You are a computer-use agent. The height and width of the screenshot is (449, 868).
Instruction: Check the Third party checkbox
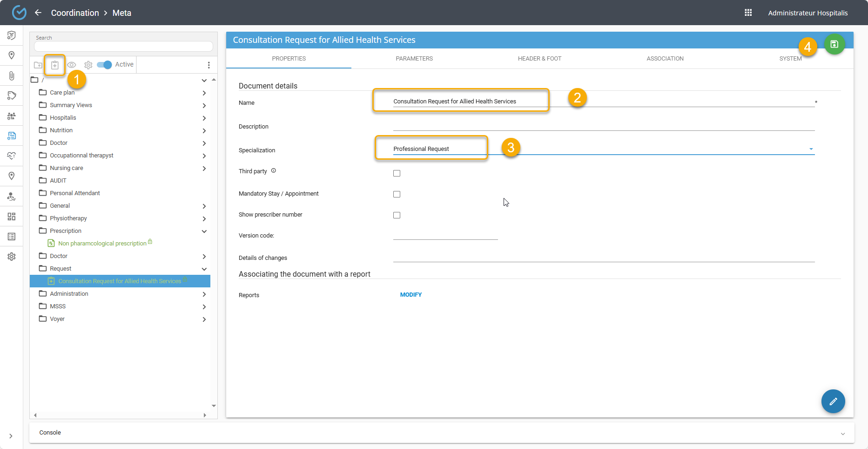[x=397, y=173]
